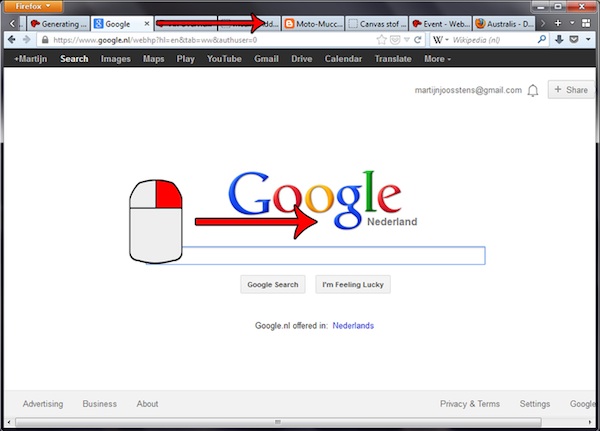Switch to the Generating tab
Image resolution: width=600 pixels, height=431 pixels.
point(59,24)
